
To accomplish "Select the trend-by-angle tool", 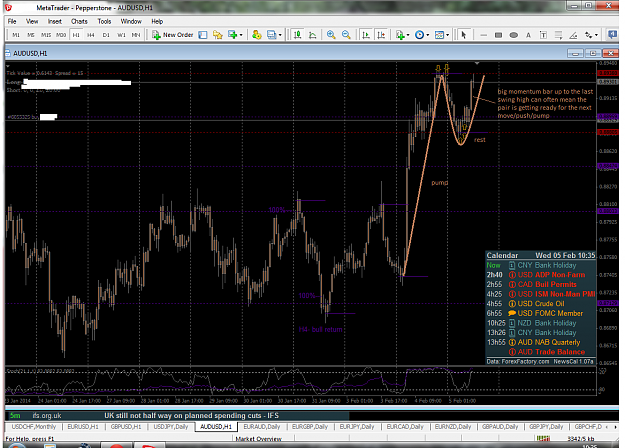I will (573, 35).
